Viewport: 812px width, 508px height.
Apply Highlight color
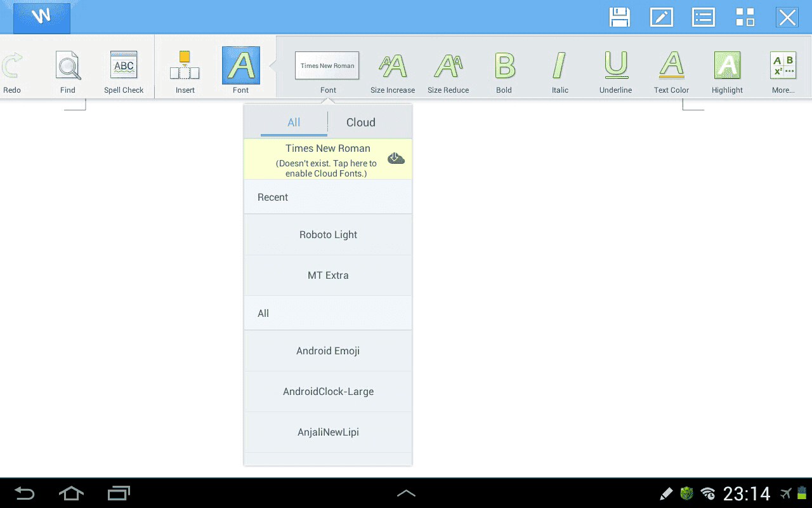(727, 72)
